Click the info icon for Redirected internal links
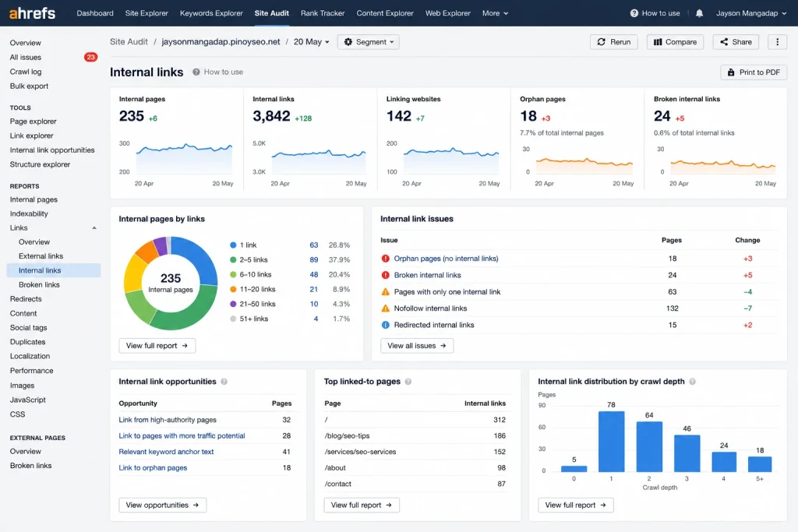The width and height of the screenshot is (798, 532). 385,325
